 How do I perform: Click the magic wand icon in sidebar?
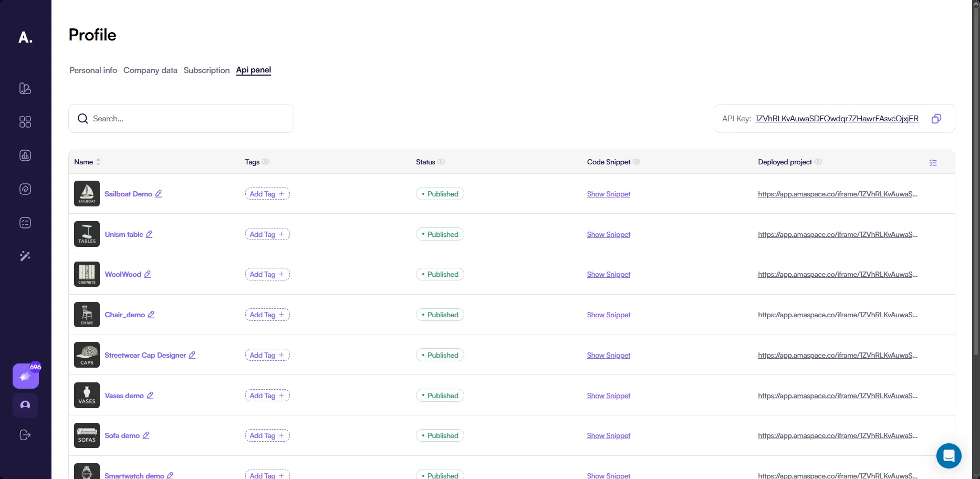(x=25, y=256)
